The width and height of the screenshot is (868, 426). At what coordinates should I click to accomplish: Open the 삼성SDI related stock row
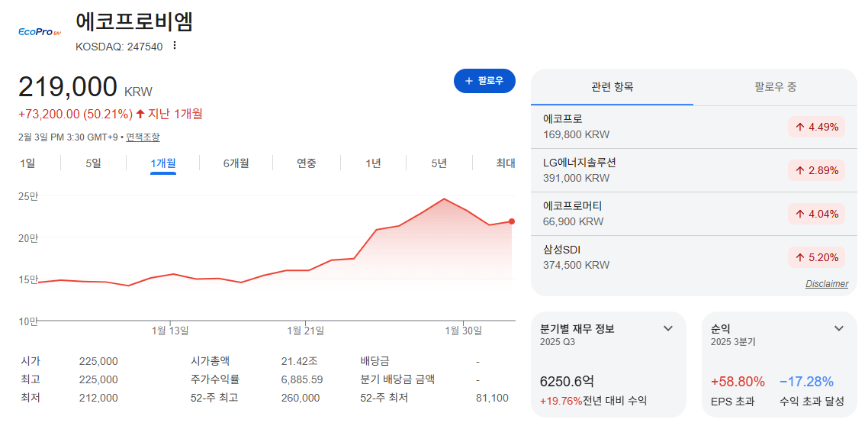693,257
